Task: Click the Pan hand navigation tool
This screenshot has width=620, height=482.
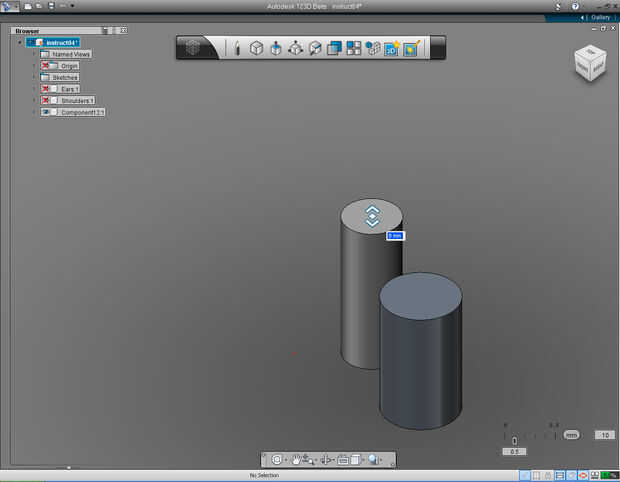Action: (x=297, y=460)
